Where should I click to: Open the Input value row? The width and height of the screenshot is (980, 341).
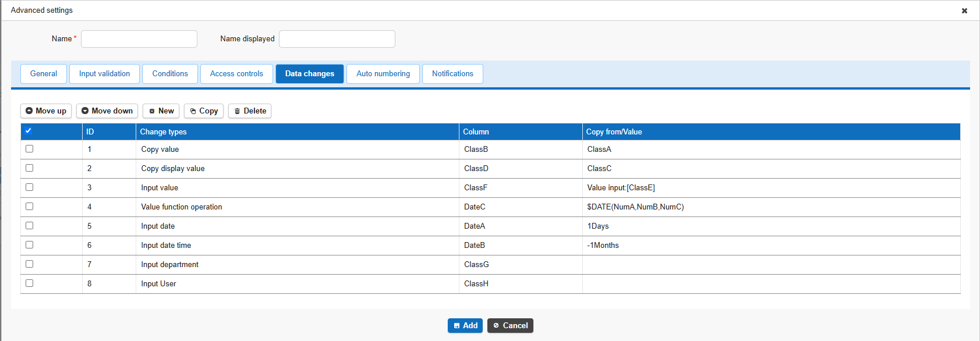490,188
